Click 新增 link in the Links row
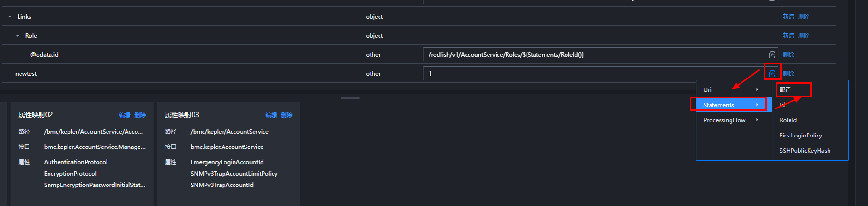Image resolution: width=868 pixels, height=206 pixels. tap(788, 17)
